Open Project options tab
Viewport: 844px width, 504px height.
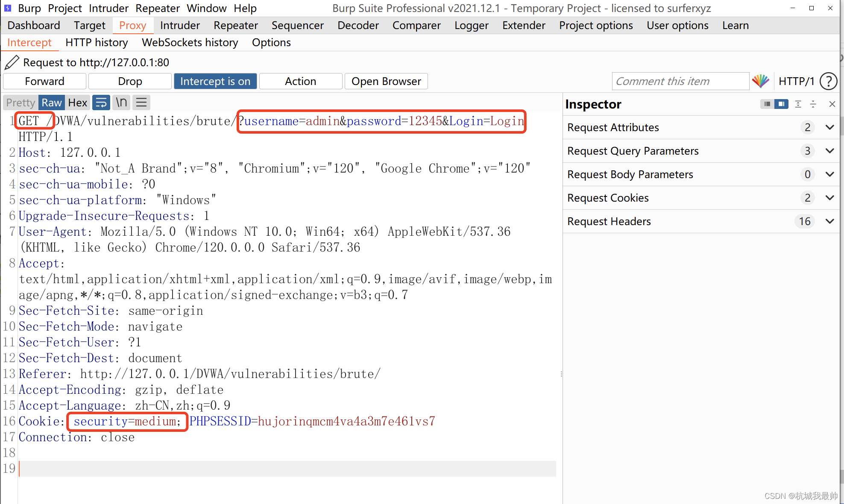(x=596, y=25)
